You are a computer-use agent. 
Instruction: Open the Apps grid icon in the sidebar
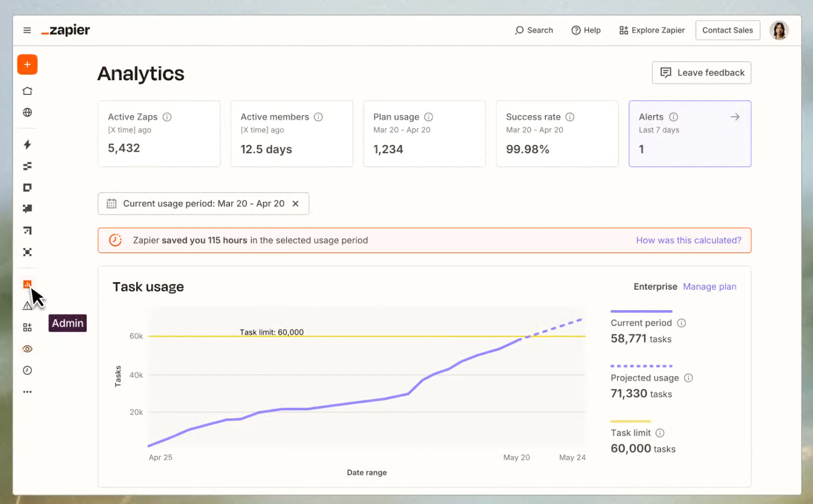[x=27, y=327]
